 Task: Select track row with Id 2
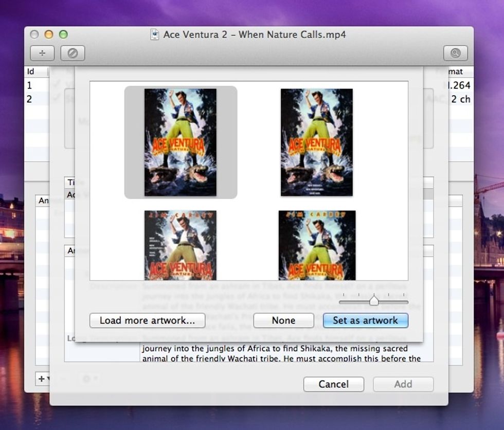coord(37,99)
